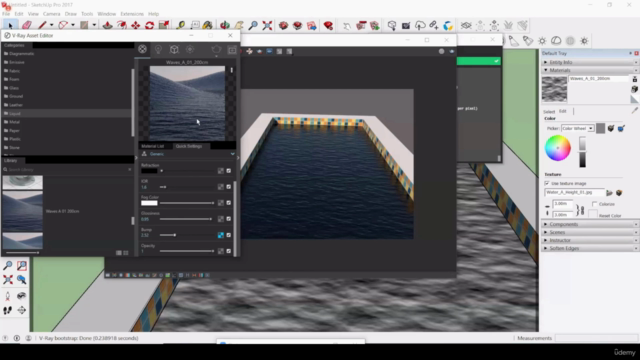Click the Zoom Extents tool in top toolbar
Viewport: 640px width, 360px height.
(x=267, y=25)
